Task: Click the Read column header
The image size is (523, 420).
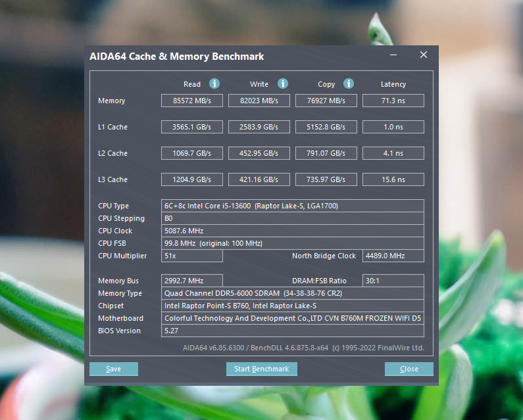Action: point(192,84)
